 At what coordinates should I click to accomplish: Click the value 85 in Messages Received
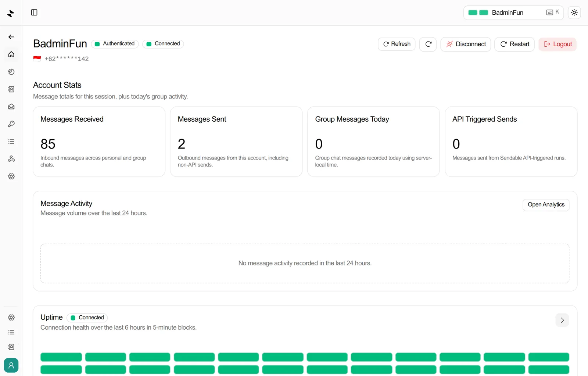click(48, 144)
